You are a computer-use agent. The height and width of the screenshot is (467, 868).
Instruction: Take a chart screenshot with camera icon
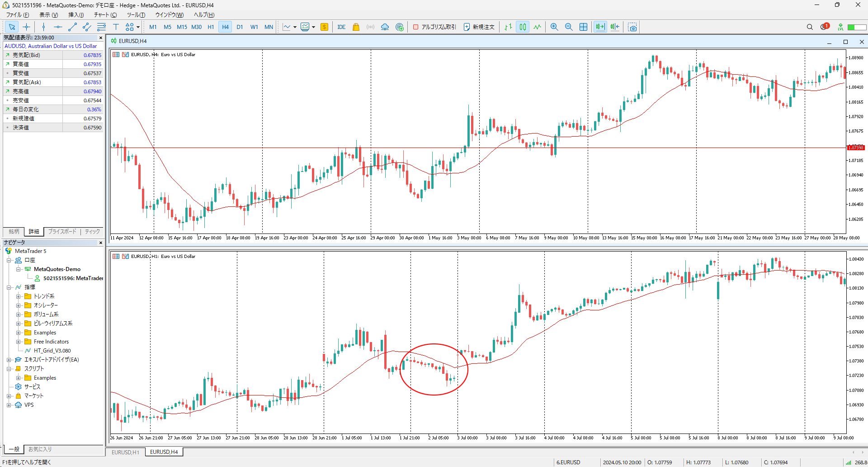[x=632, y=27]
